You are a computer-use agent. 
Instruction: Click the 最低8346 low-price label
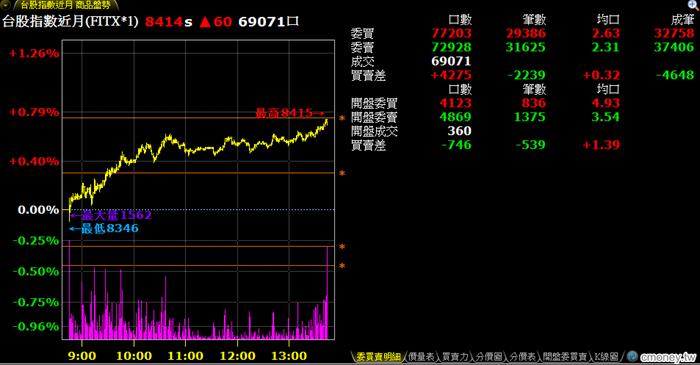click(104, 229)
